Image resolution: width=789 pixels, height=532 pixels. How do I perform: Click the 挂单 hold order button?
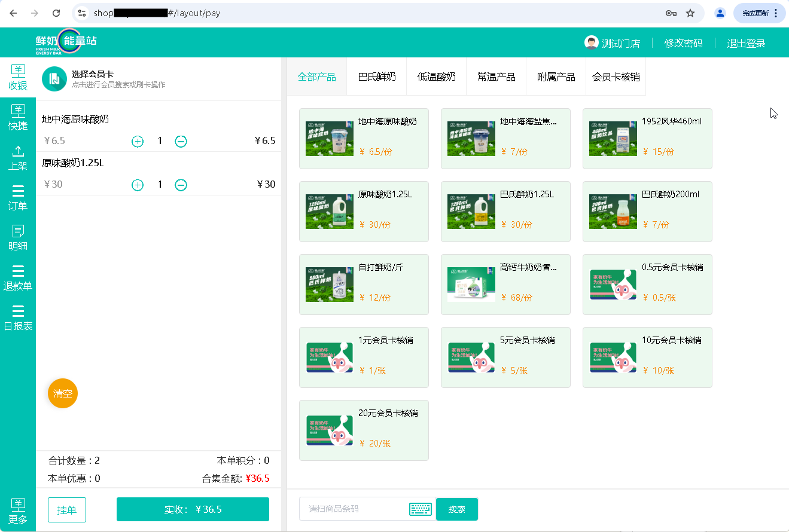click(67, 509)
